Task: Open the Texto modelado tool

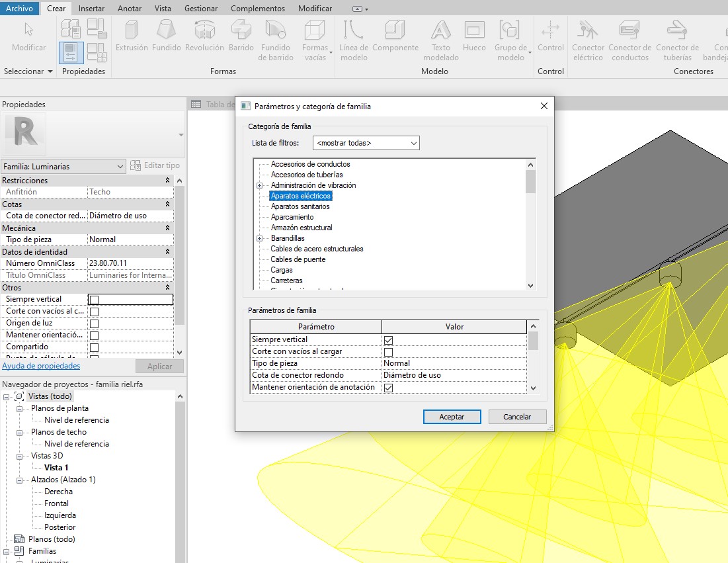Action: point(440,40)
